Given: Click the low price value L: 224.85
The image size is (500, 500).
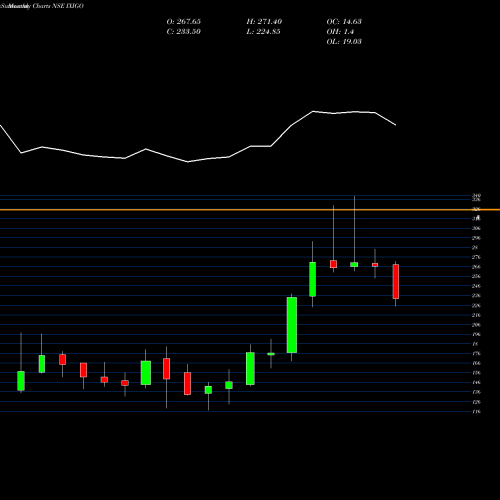Looking at the screenshot, I should pyautogui.click(x=263, y=32).
